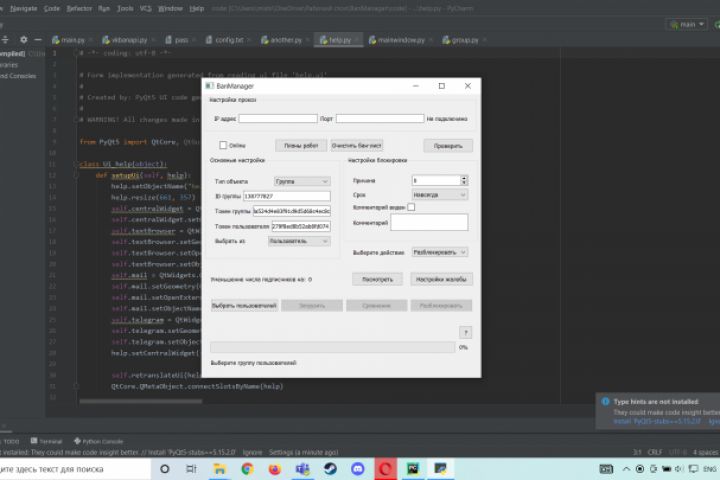The image size is (720, 480).
Task: Click the BanManager window title icon
Action: tap(210, 86)
